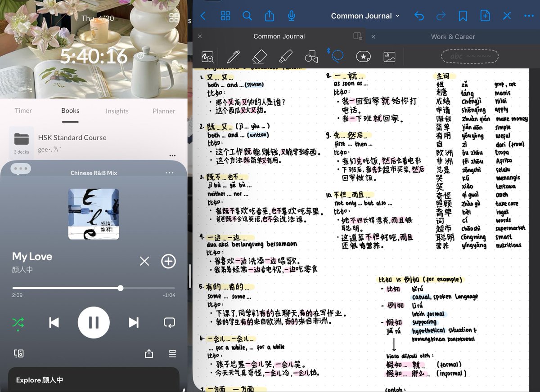This screenshot has height=392, width=540.
Task: Open the music queue list
Action: pos(172,354)
